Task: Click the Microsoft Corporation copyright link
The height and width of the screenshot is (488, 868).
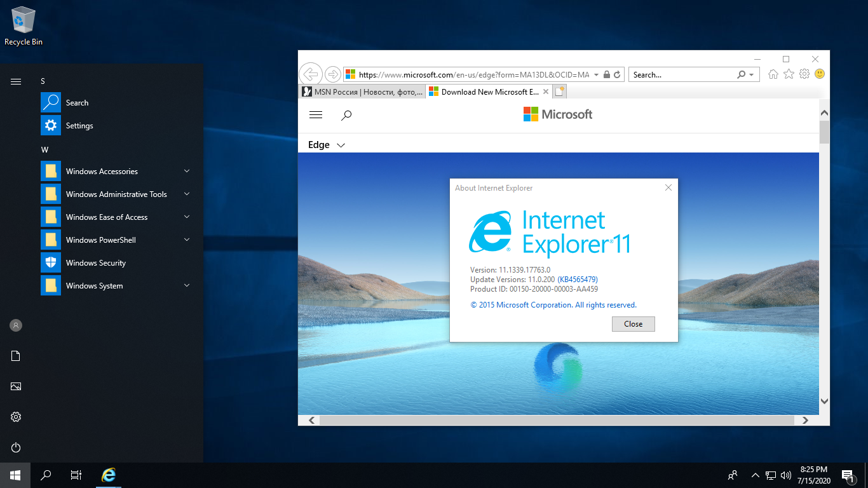Action: click(553, 305)
